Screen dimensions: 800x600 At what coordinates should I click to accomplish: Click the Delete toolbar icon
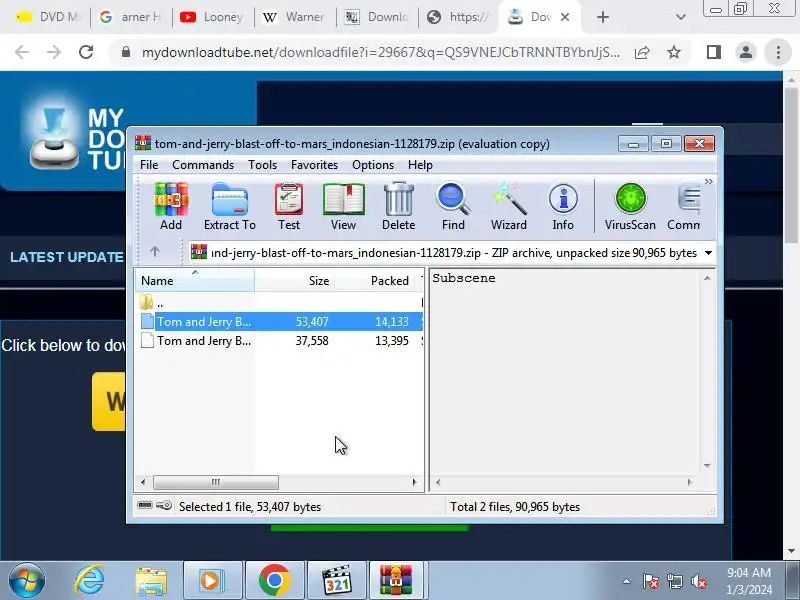point(398,207)
